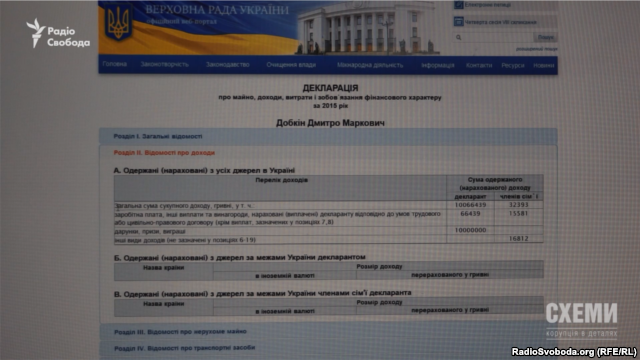
Task: Click the ДЕКЛАРАЦІЯ heading
Action: pos(330,88)
